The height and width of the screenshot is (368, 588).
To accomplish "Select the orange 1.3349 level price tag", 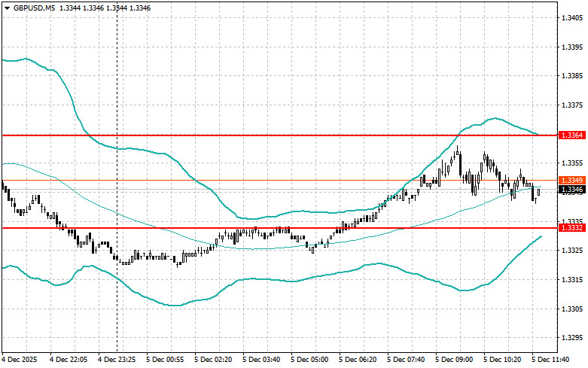I will (x=572, y=181).
